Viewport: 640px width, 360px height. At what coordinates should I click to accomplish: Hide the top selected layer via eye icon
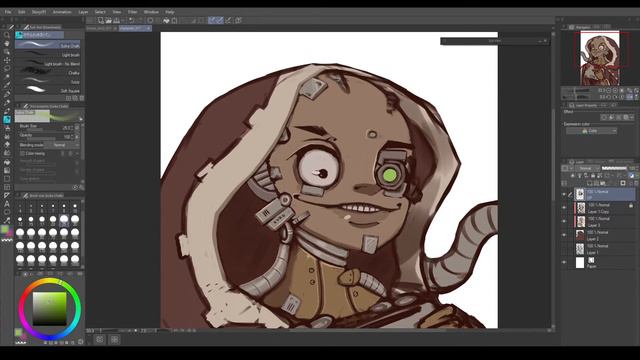tap(564, 194)
